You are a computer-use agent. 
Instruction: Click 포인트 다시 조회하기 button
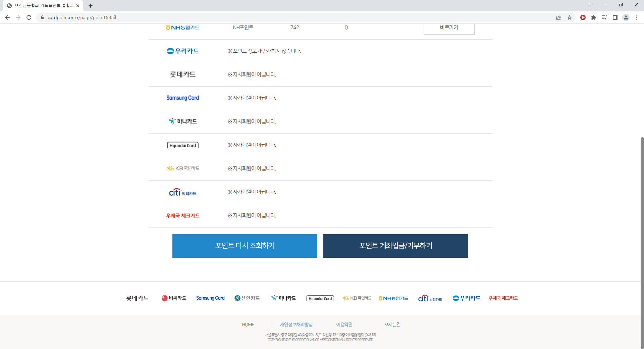(x=245, y=246)
